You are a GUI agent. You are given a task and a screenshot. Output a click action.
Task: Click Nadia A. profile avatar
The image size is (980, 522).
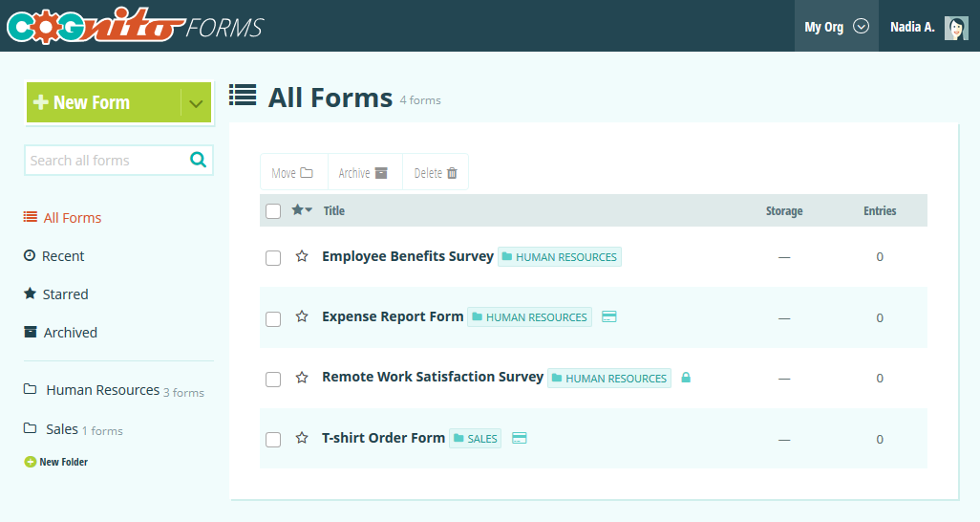956,27
